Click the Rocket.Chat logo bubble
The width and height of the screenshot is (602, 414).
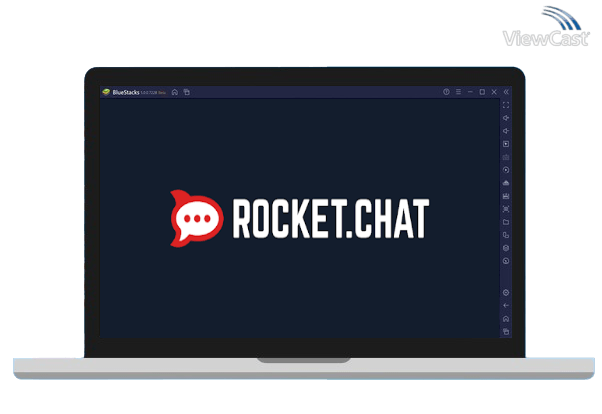tap(197, 218)
